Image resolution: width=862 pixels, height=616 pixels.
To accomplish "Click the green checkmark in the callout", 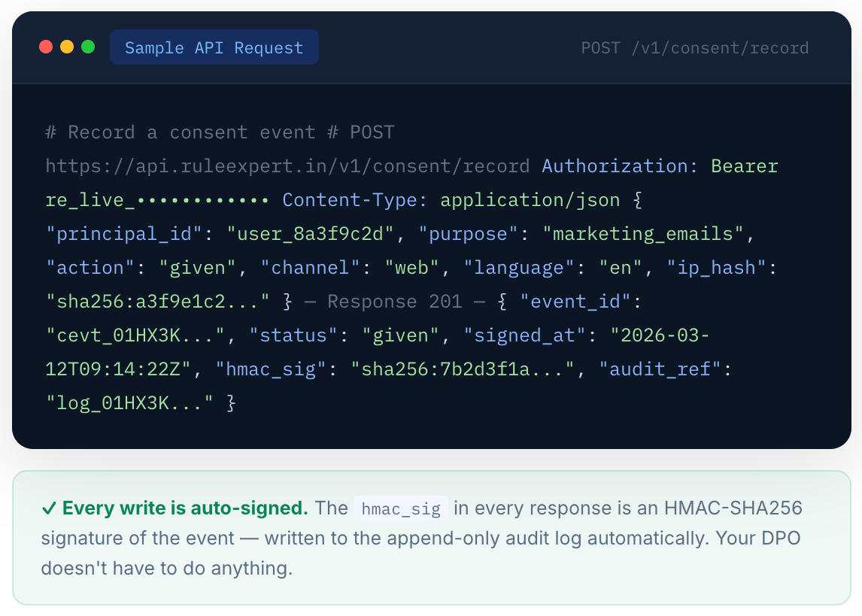I will 49,508.
